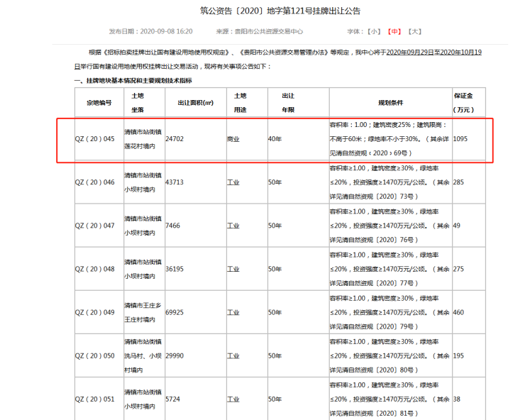Click column header 出让面积(㎡)
Screen dimensions: 525x420
196,103
